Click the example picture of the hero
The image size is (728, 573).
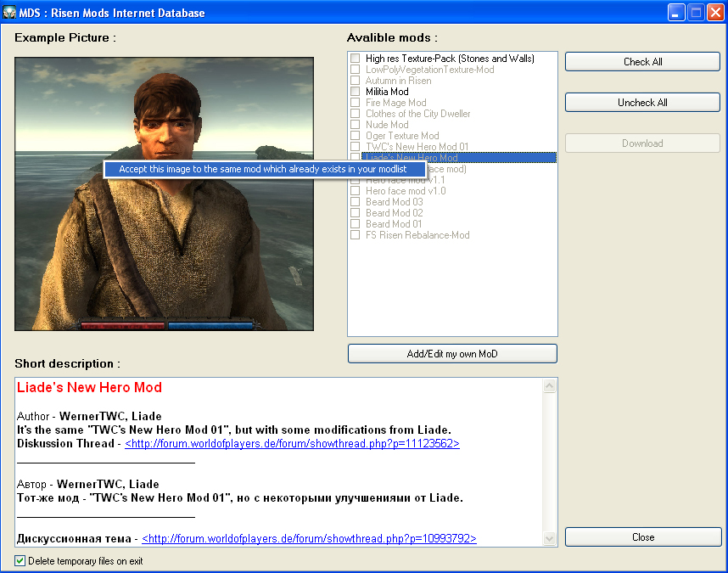[x=165, y=194]
